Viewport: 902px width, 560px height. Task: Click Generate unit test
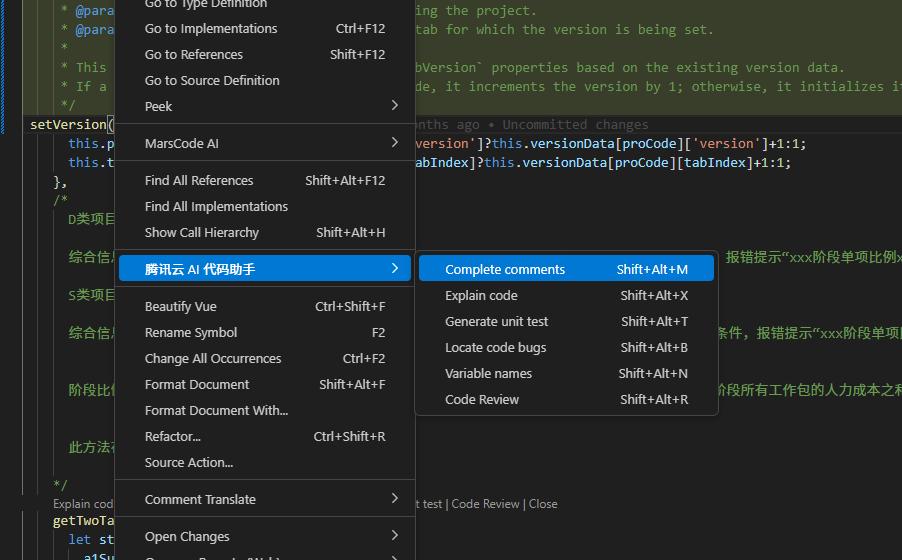[566, 321]
